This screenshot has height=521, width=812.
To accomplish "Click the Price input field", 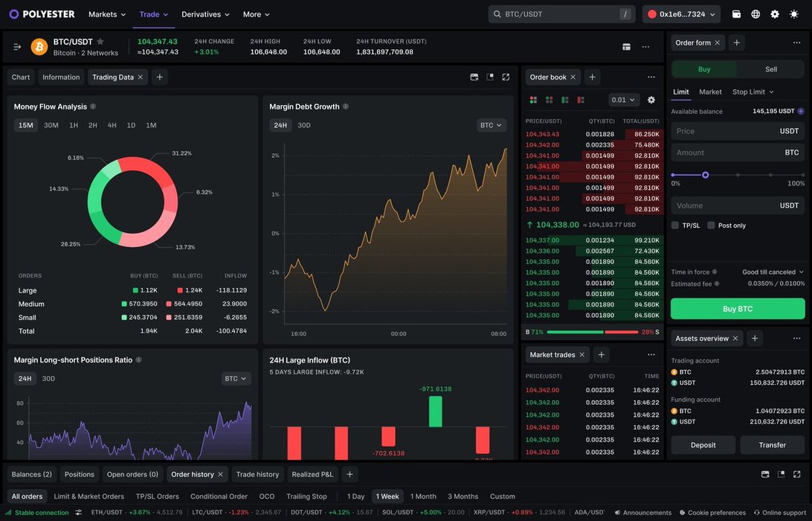I will 721,131.
